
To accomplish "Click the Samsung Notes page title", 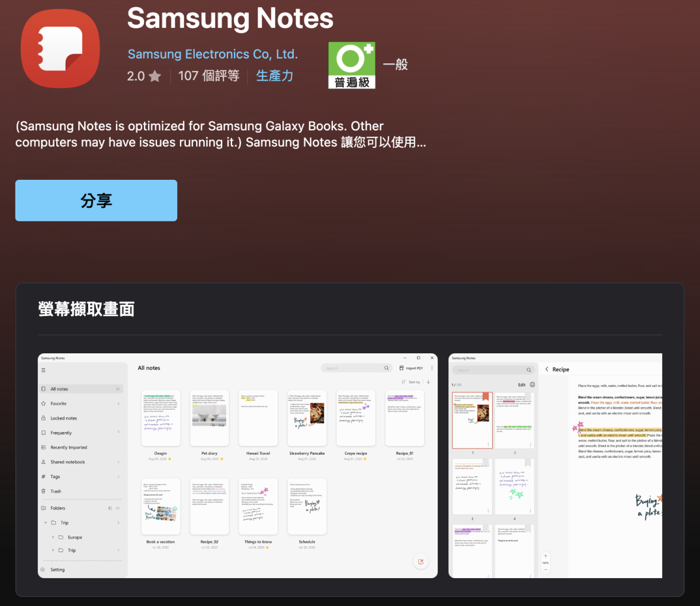I will (230, 18).
